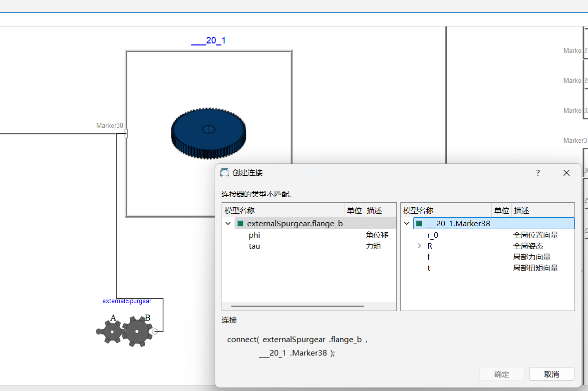This screenshot has width=588, height=391.
Task: Collapse the __20_1.Marker38 tree node
Action: (406, 223)
